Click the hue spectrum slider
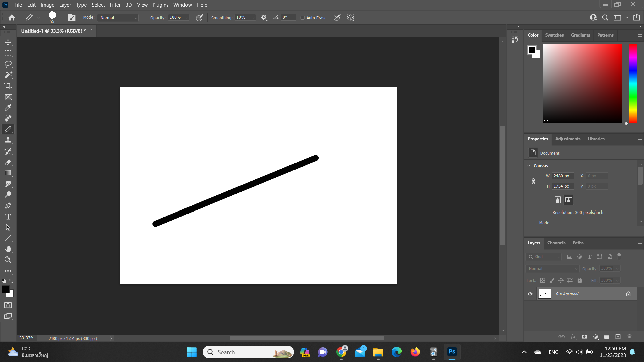The image size is (644, 362). tap(633, 83)
